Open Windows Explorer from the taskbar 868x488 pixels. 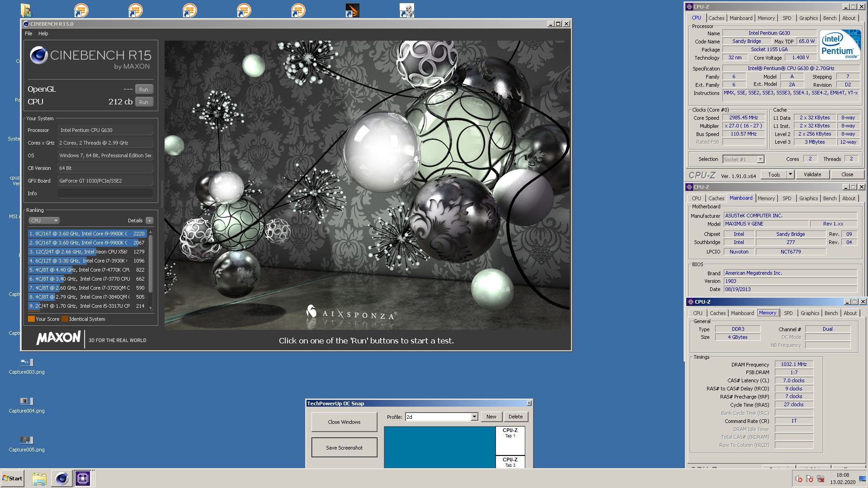39,479
